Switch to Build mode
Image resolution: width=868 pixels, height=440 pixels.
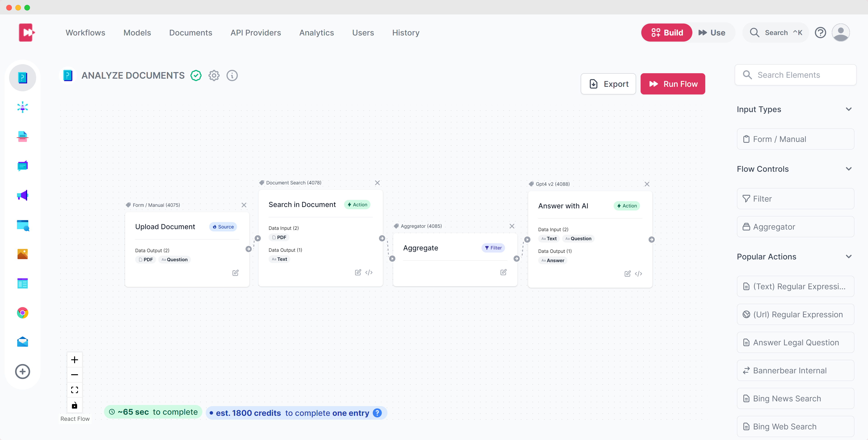tap(667, 33)
